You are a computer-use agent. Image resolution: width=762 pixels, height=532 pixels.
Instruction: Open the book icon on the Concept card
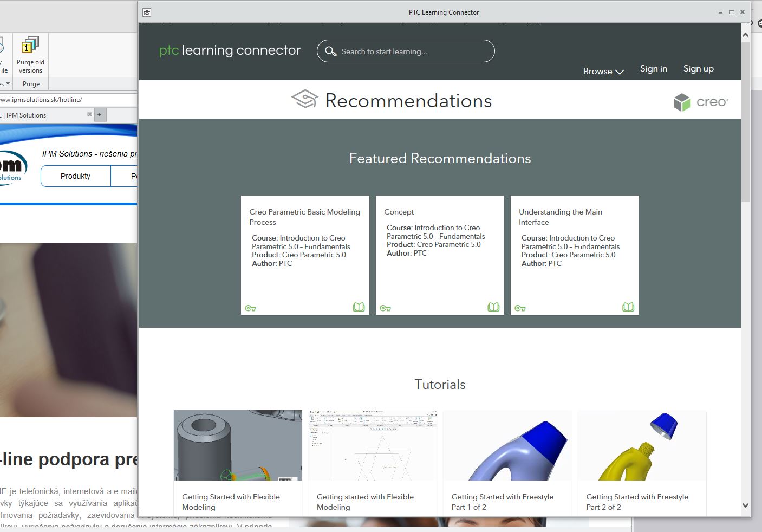(493, 307)
